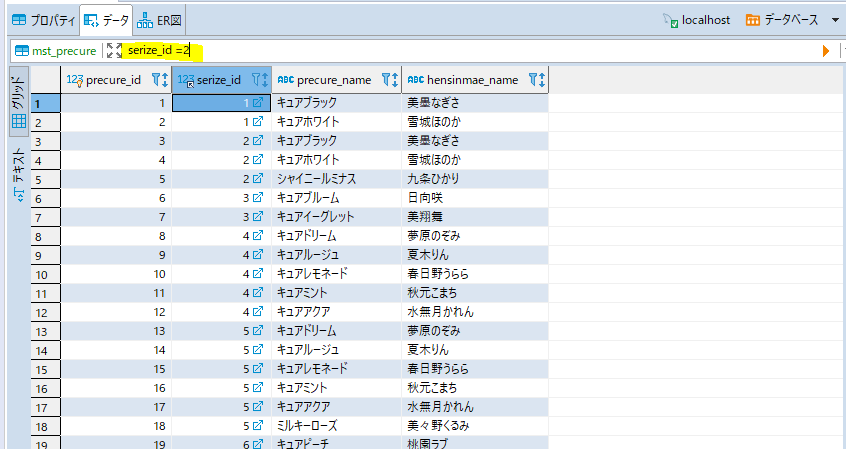This screenshot has width=846, height=449.
Task: Open foreign key link in row 15
Action: [x=258, y=369]
